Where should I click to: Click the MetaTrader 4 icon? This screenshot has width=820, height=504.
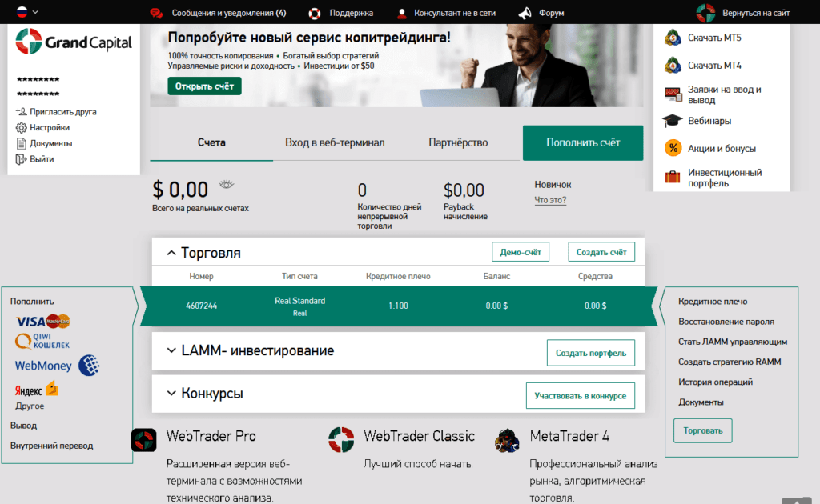click(507, 440)
